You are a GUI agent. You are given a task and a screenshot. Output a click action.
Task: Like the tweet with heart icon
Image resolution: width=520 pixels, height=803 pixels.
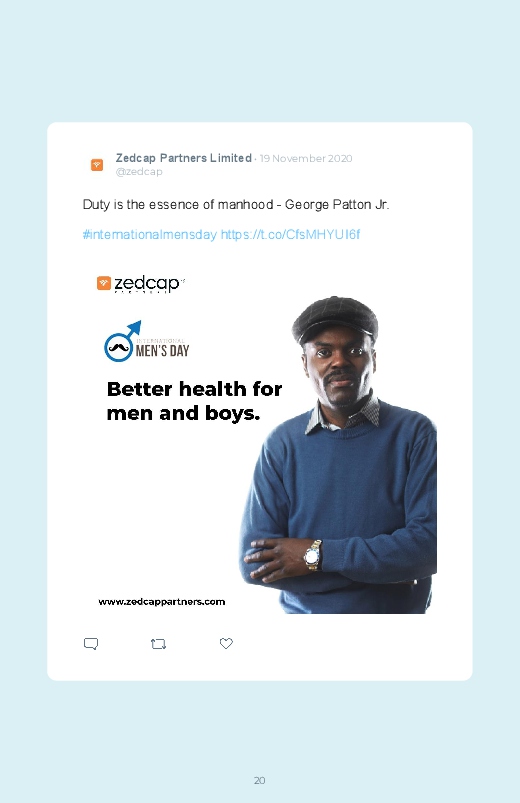click(226, 643)
